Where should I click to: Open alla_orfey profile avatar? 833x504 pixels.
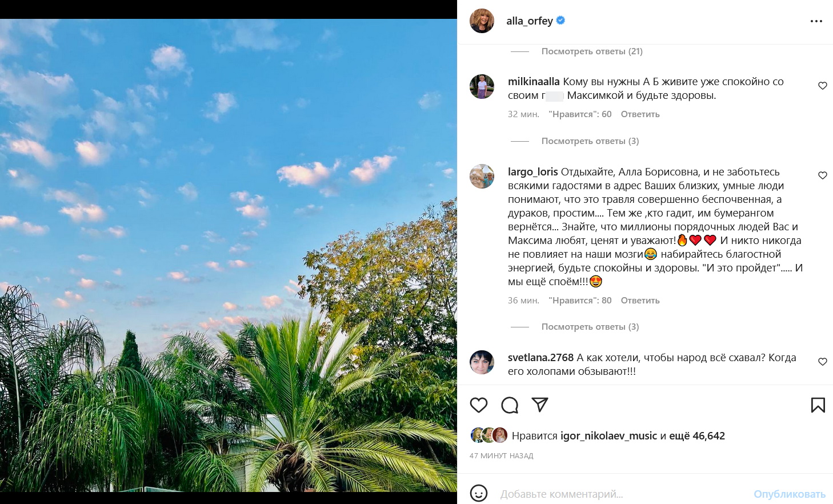(482, 21)
